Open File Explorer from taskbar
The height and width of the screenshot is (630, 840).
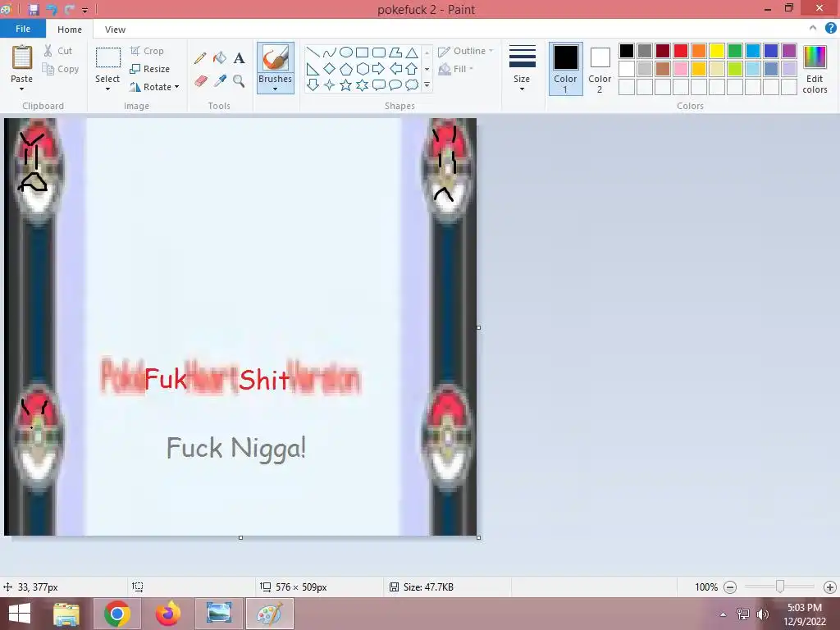66,614
